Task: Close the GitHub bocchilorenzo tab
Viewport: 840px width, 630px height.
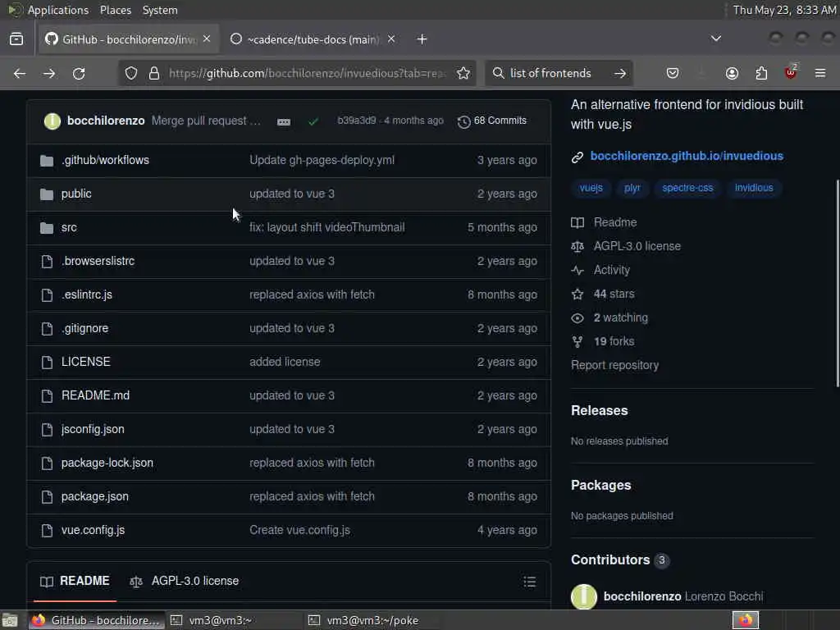Action: click(x=207, y=39)
